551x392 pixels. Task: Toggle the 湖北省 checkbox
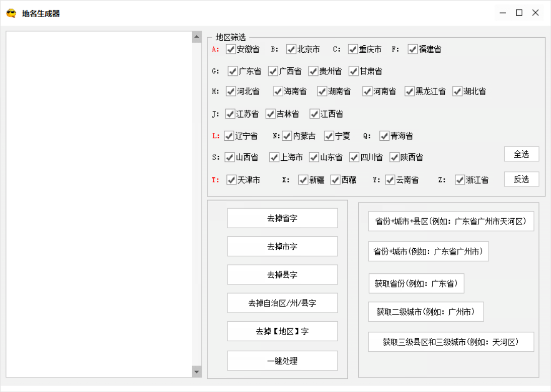click(457, 91)
